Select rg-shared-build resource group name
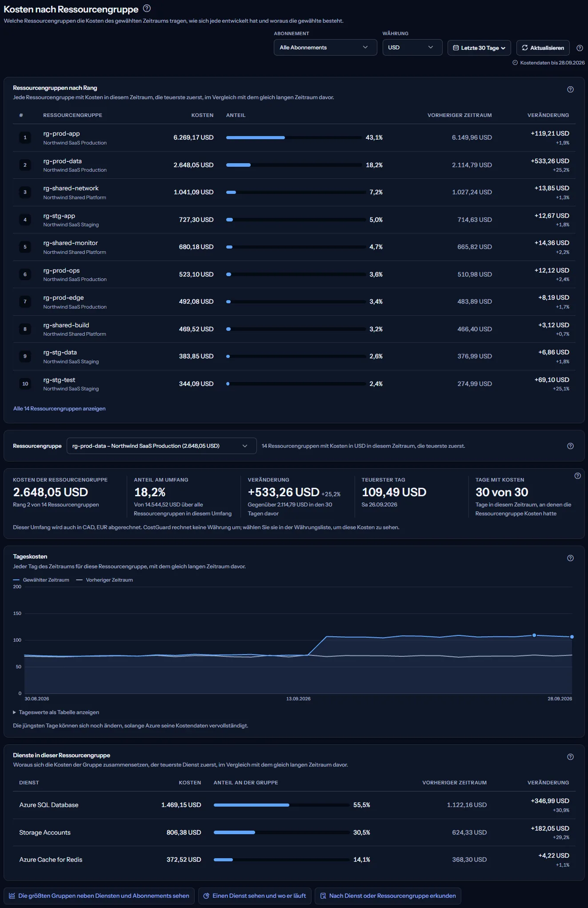 pos(66,325)
